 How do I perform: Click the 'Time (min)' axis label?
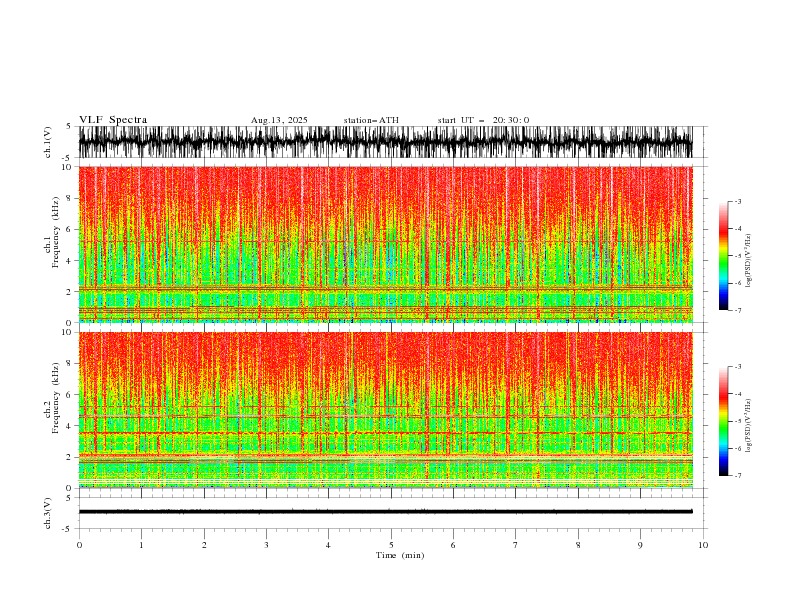pos(400,555)
